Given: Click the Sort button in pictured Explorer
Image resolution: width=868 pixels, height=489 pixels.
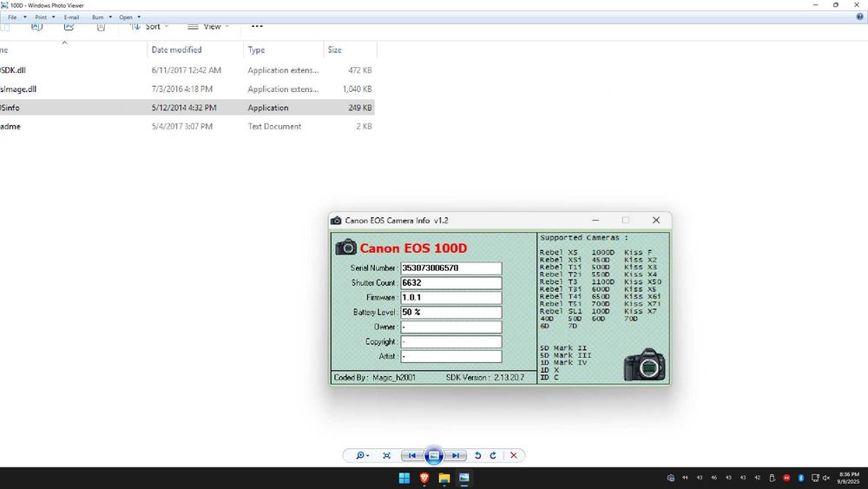Looking at the screenshot, I should tap(149, 27).
